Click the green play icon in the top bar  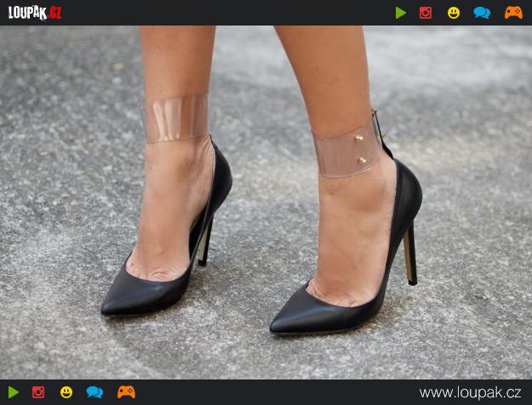[401, 13]
